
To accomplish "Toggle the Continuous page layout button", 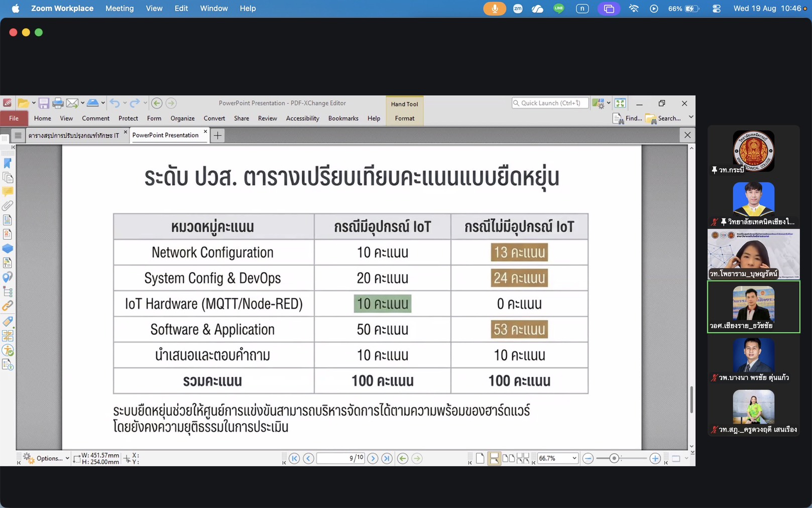I will (494, 458).
